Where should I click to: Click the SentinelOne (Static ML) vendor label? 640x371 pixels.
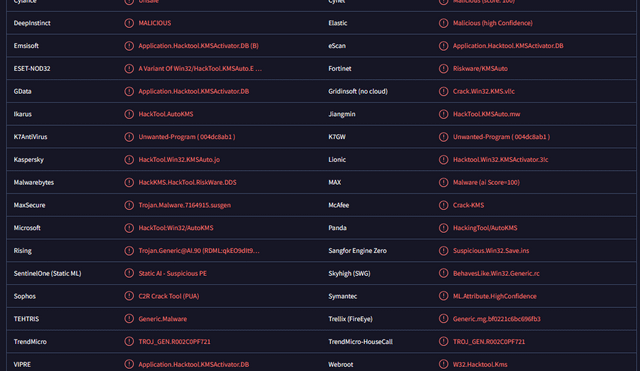47,273
